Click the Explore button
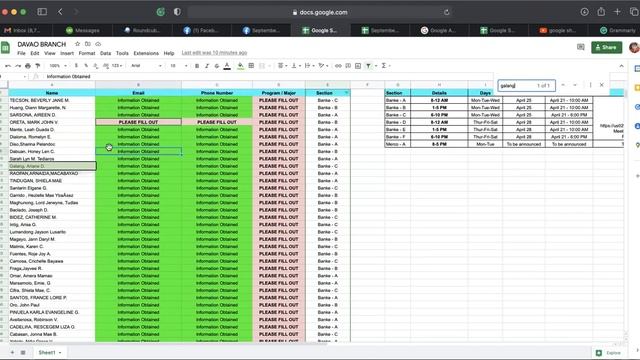 609,353
